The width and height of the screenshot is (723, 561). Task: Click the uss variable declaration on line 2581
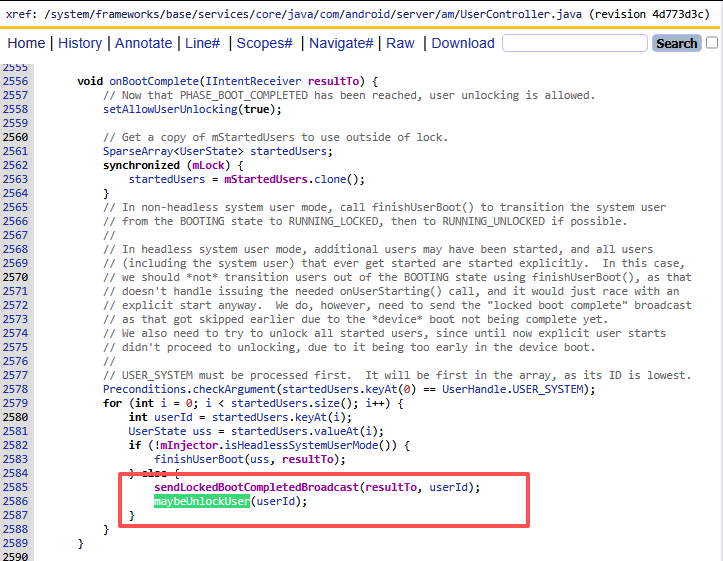pyautogui.click(x=202, y=431)
